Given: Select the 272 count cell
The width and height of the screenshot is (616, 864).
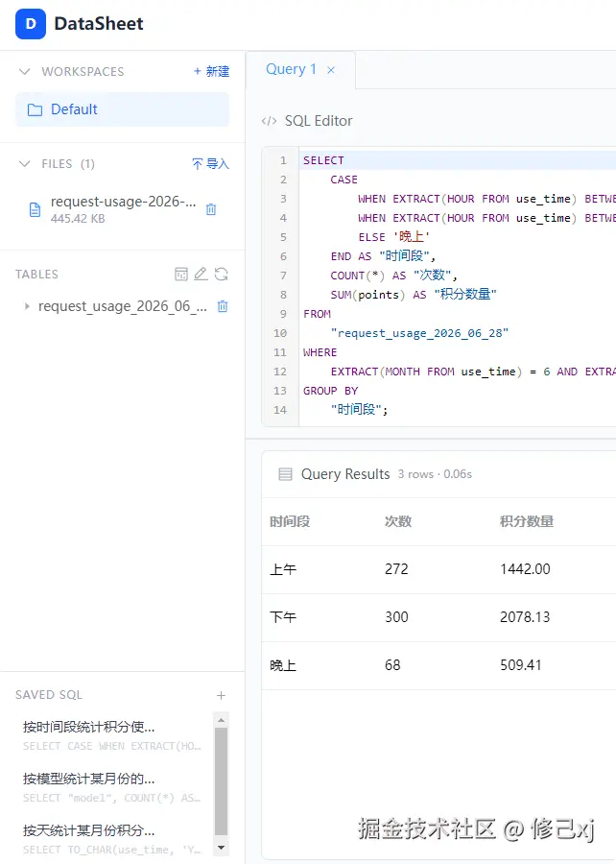Looking at the screenshot, I should click(396, 569).
